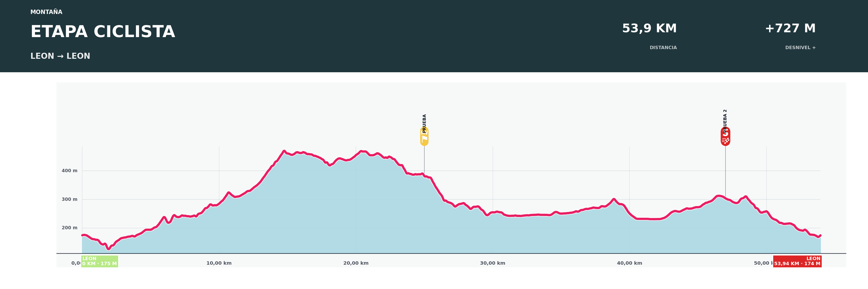This screenshot has width=868, height=289.
Task: Click the MONTAÑA stage type label
Action: 47,12
